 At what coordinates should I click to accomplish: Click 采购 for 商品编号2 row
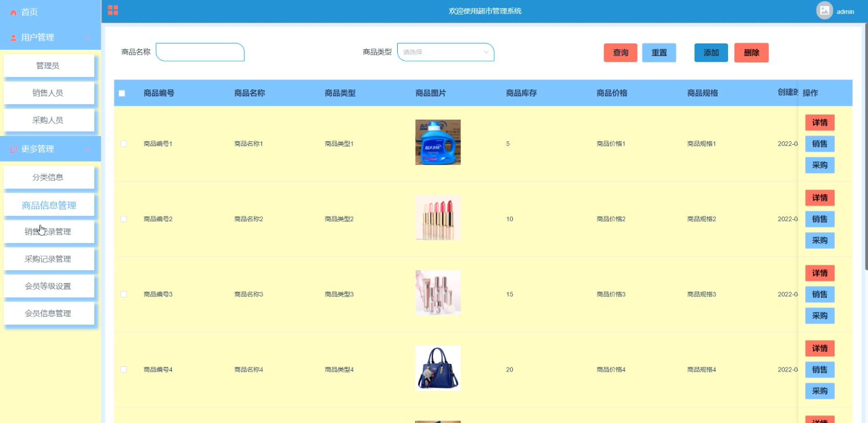[x=820, y=241]
